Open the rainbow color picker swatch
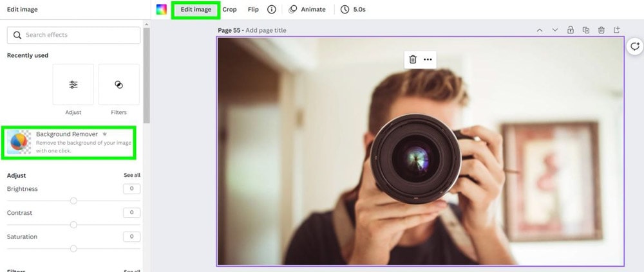The height and width of the screenshot is (272, 644). tap(162, 10)
